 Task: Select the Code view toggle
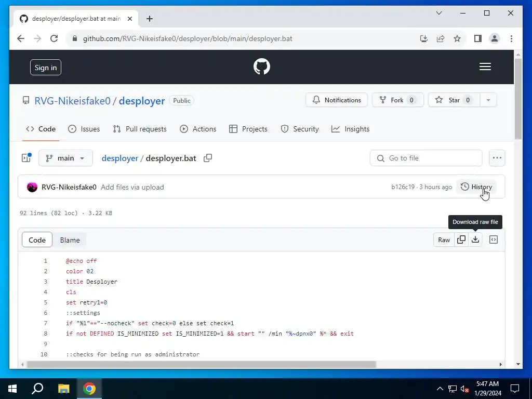(x=37, y=240)
